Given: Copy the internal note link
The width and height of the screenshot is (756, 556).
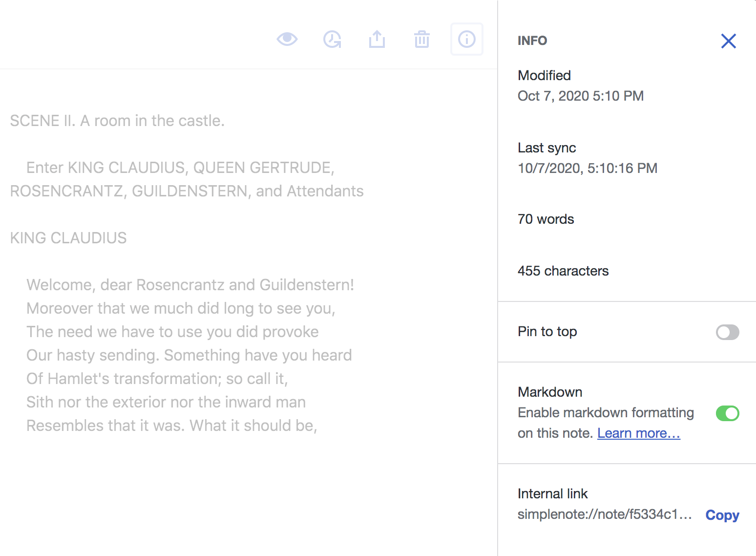Looking at the screenshot, I should [722, 515].
